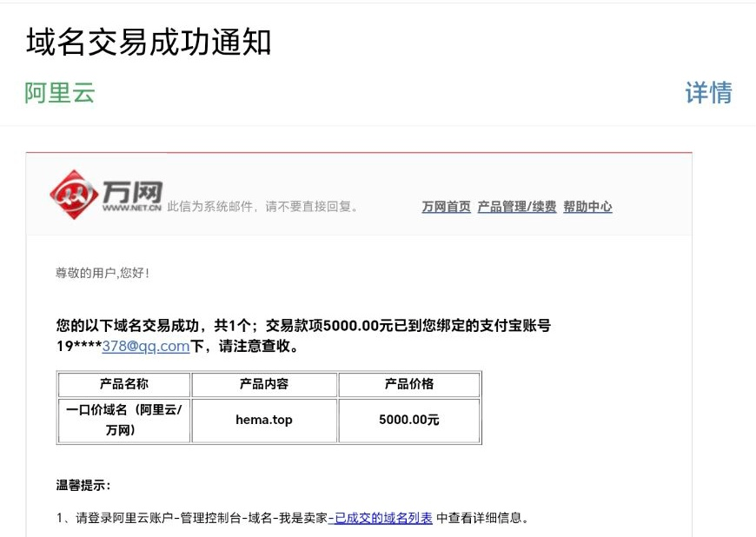This screenshot has height=537, width=756.
Task: Click the 产品内容 column header
Action: (264, 384)
